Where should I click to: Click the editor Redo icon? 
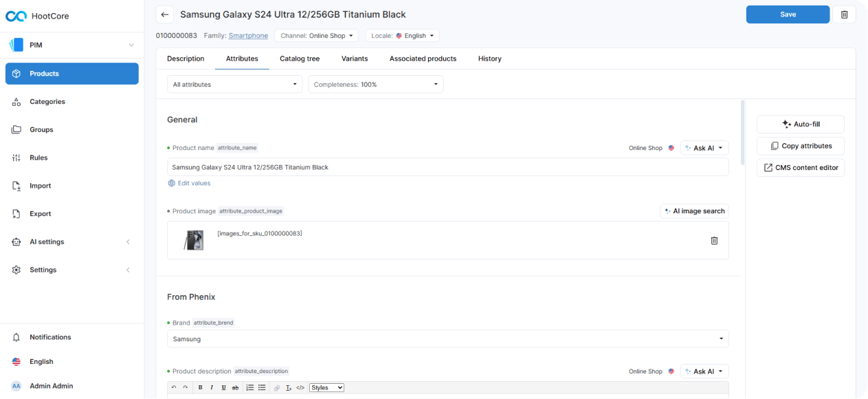[x=184, y=388]
